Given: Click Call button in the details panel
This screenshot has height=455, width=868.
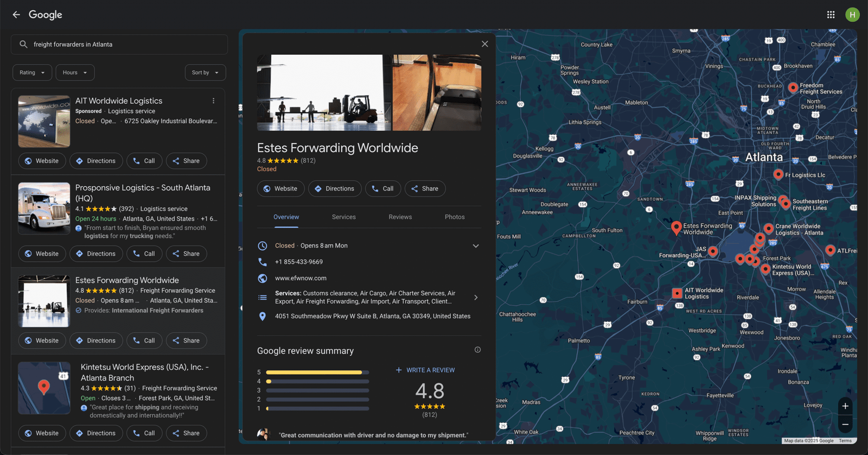Looking at the screenshot, I should point(383,189).
